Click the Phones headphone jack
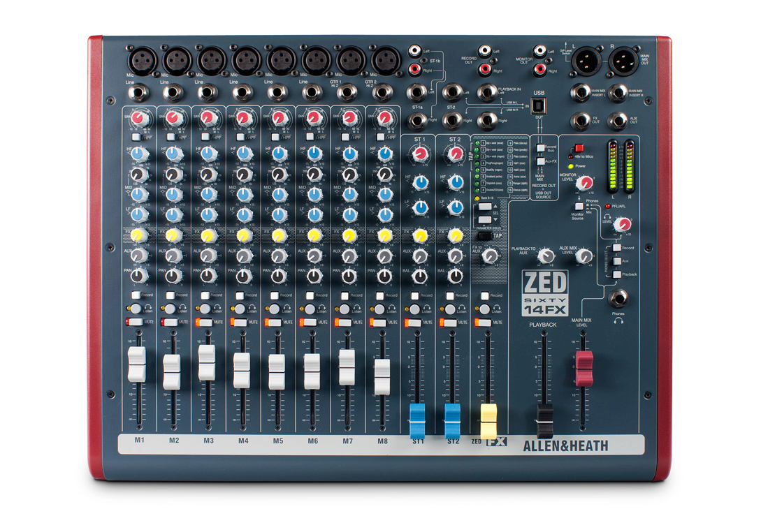 click(618, 299)
